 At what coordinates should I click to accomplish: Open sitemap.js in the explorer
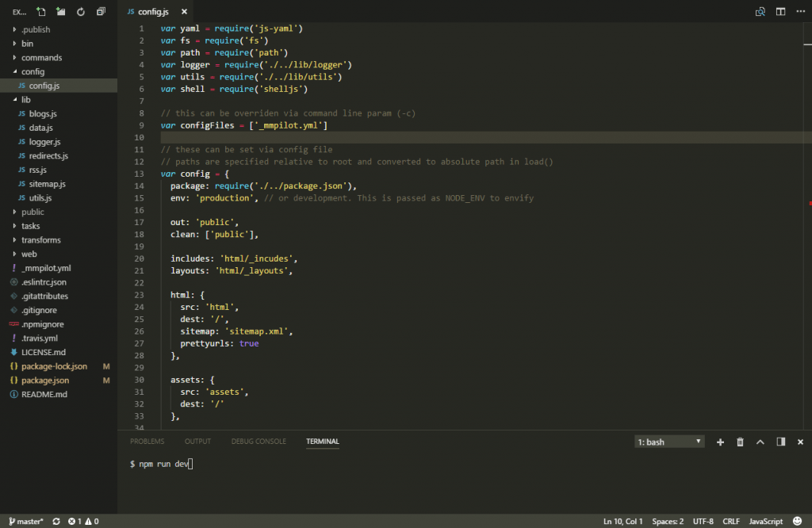pos(59,184)
